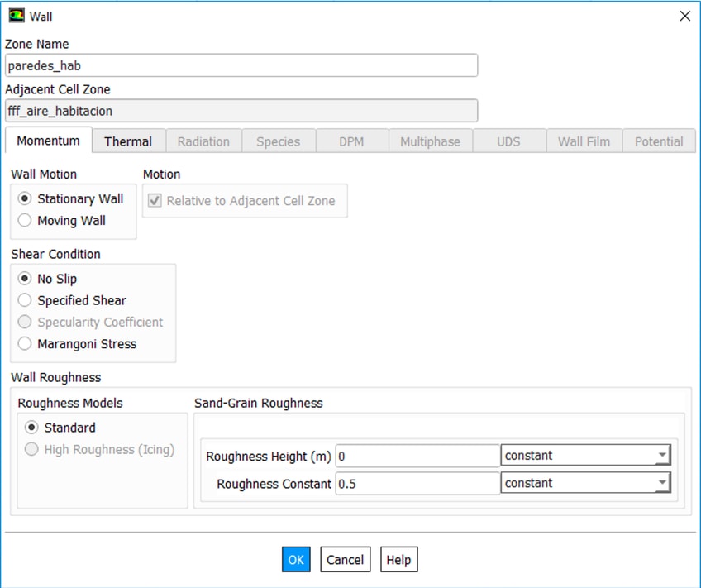Click the Roughness Height value field
Image resolution: width=701 pixels, height=588 pixels.
(417, 456)
